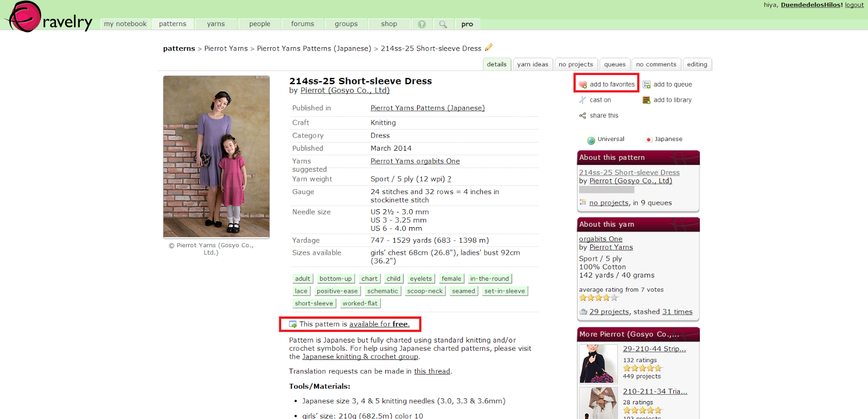
Task: Switch to the editing tab
Action: coord(697,64)
